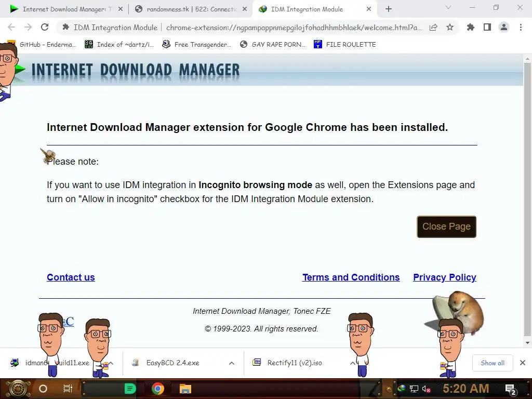
Task: Go forward to next page
Action: click(28, 27)
